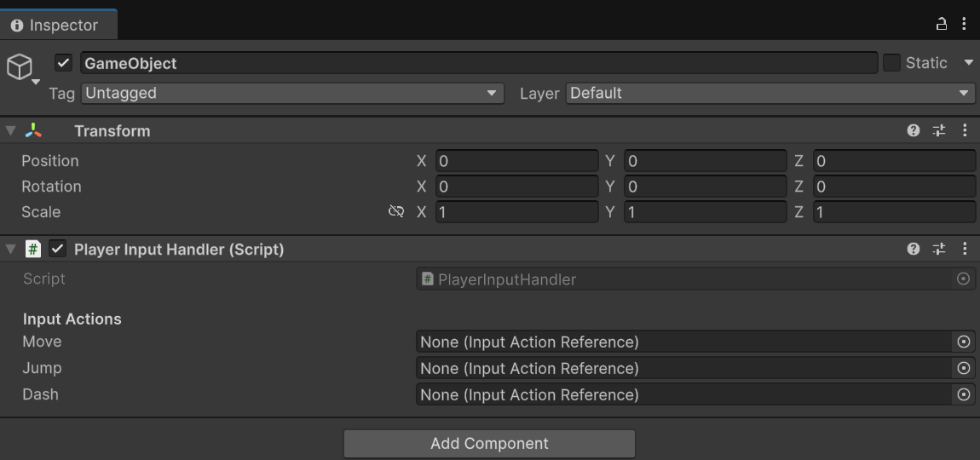Screen dimensions: 980x460
Task: Toggle the Scale constrain proportions link icon
Action: [396, 212]
